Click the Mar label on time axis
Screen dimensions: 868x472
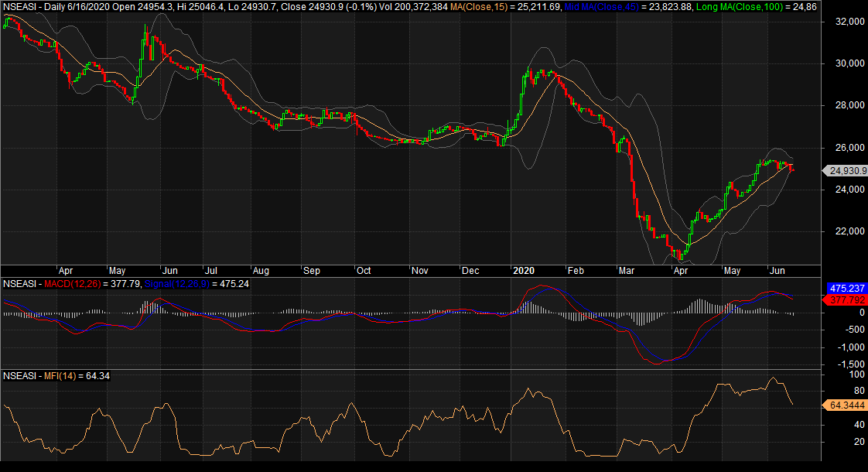click(627, 271)
